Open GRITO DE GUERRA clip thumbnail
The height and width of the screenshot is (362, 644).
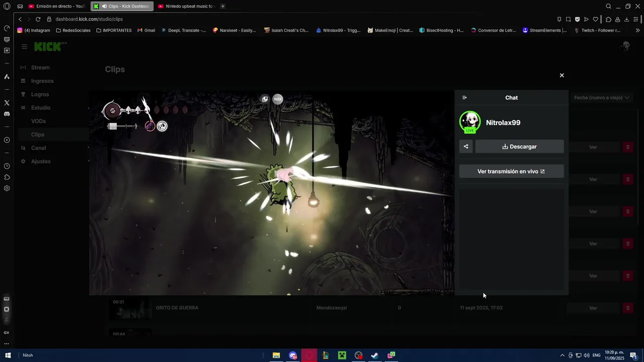(130, 308)
